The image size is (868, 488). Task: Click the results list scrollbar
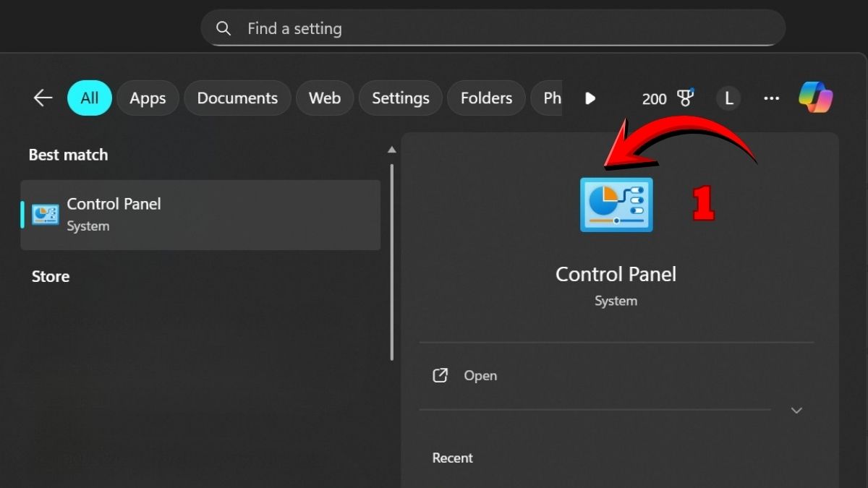point(392,262)
